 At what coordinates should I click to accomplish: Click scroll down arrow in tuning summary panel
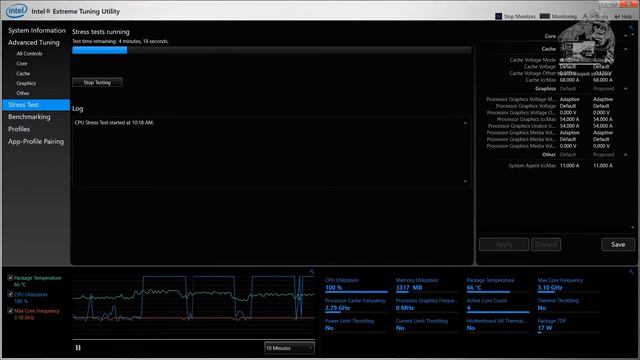[x=633, y=227]
